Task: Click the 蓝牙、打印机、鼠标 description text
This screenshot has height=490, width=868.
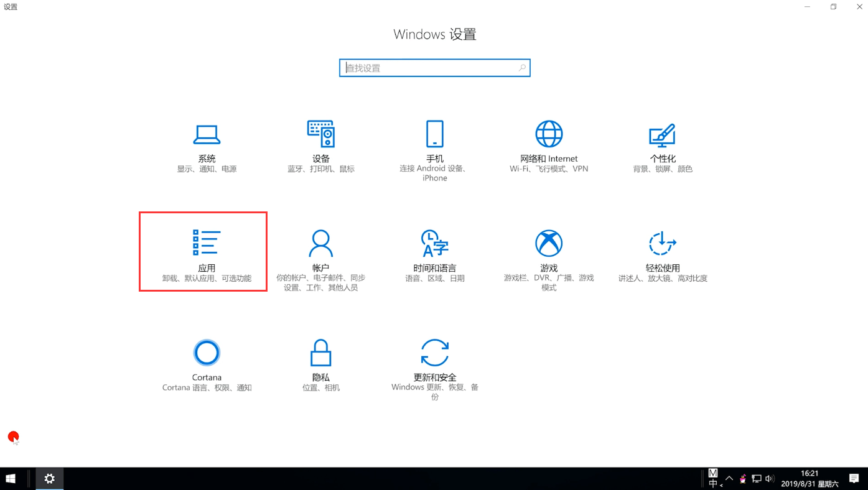Action: point(321,169)
